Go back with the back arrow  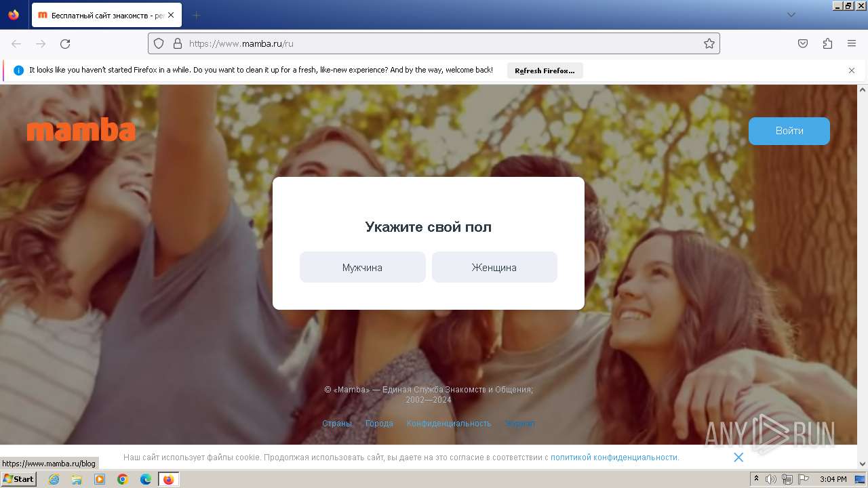point(16,43)
